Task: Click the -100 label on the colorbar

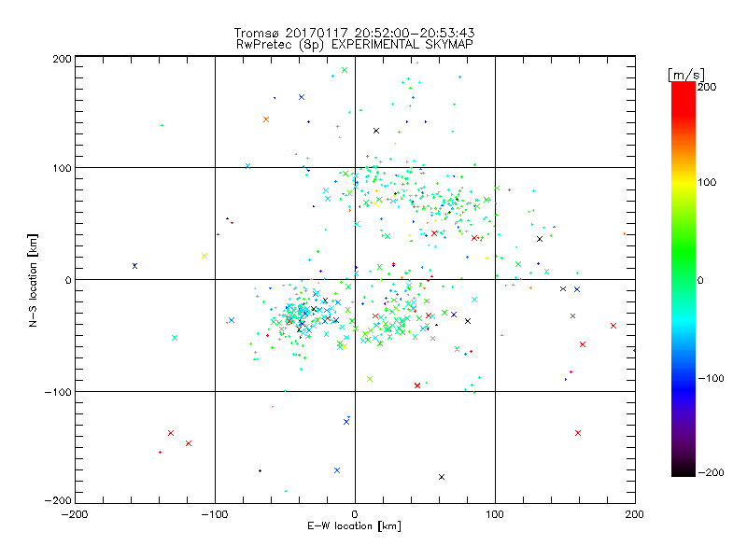Action: 711,378
